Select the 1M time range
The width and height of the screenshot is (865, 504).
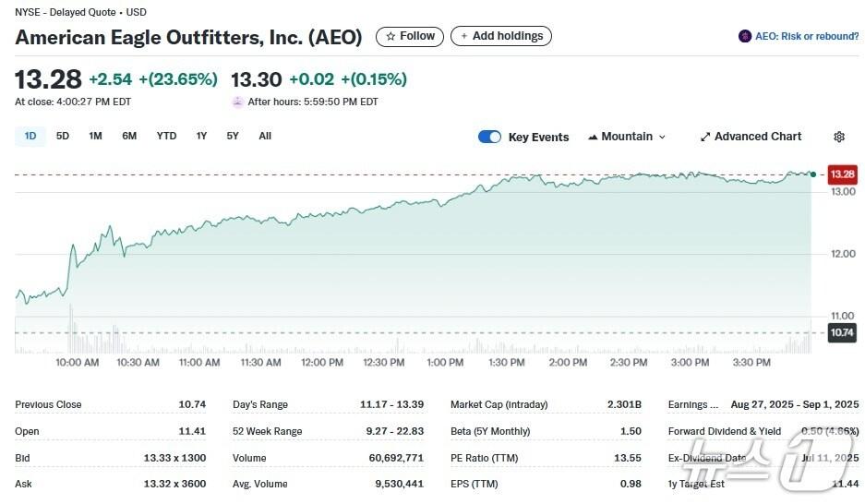pos(95,136)
